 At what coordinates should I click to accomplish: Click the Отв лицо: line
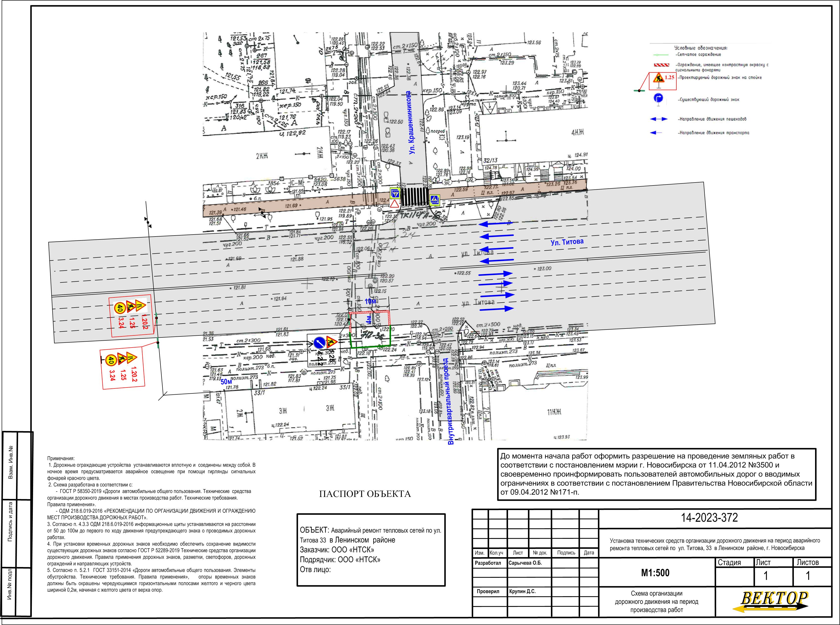coord(315,570)
